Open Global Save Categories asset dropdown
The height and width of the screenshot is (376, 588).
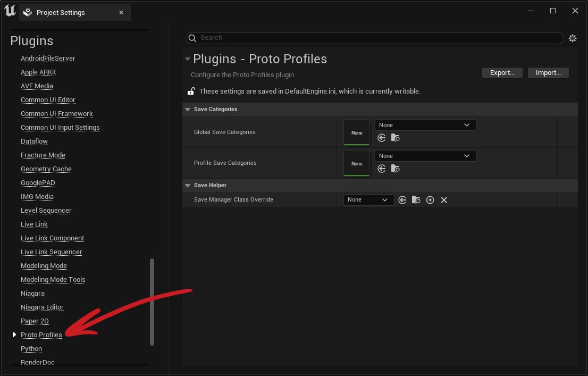click(x=425, y=125)
